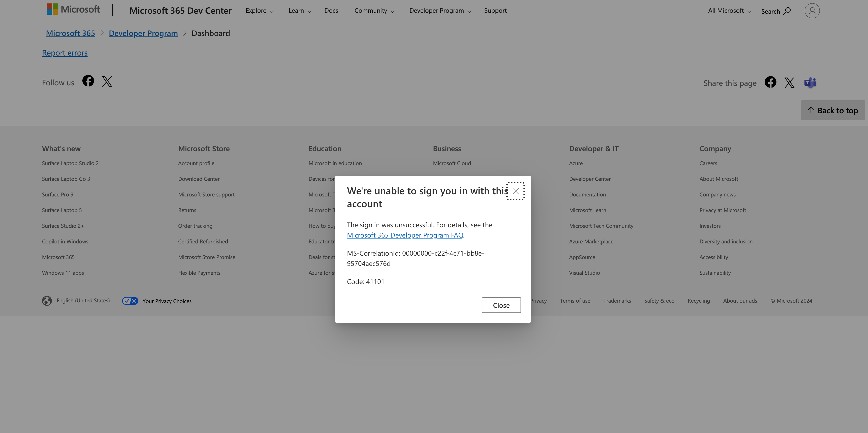Open Returns footer link

[x=187, y=210]
